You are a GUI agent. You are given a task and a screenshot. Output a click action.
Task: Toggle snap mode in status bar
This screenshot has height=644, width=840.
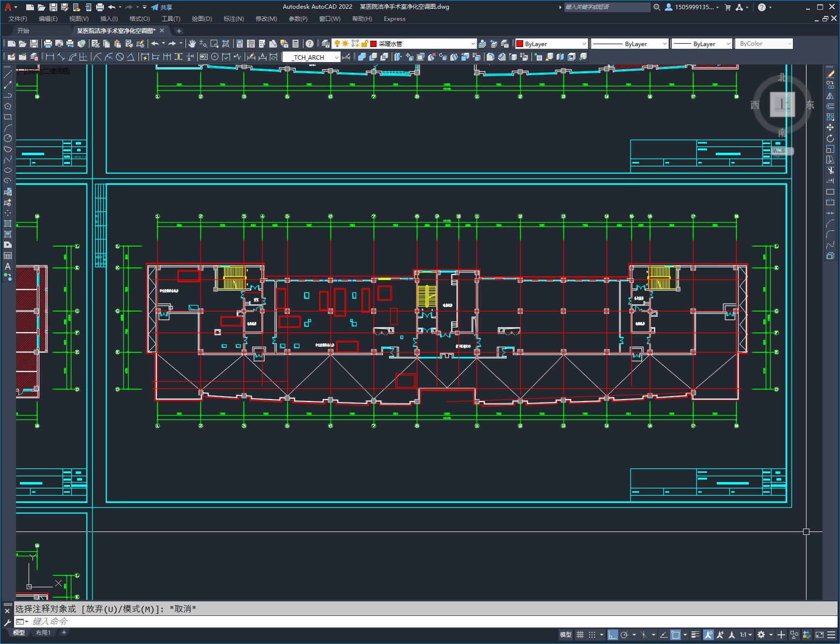tap(592, 634)
